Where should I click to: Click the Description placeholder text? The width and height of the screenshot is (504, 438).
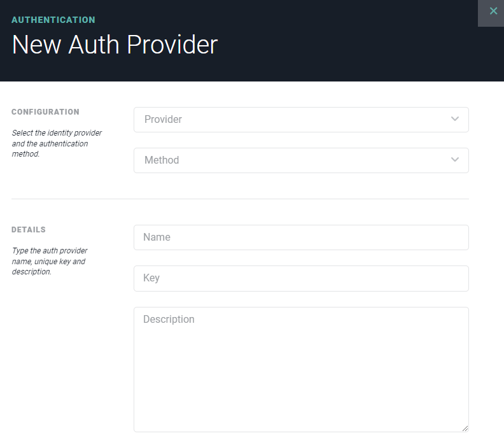(x=169, y=320)
